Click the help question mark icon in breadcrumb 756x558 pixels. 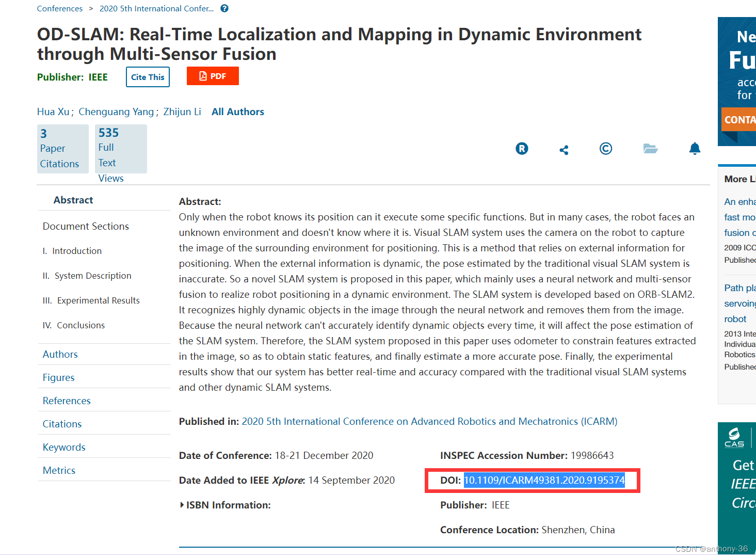pos(224,8)
